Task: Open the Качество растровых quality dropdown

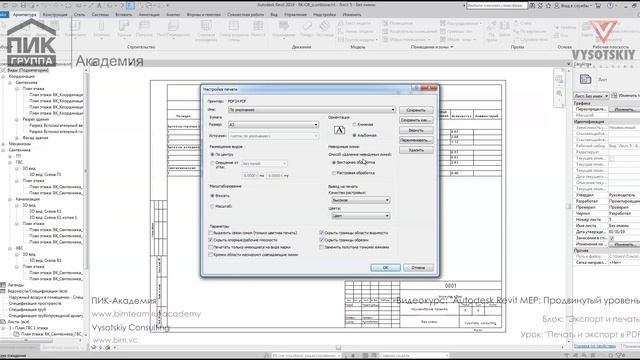Action: coord(361,200)
